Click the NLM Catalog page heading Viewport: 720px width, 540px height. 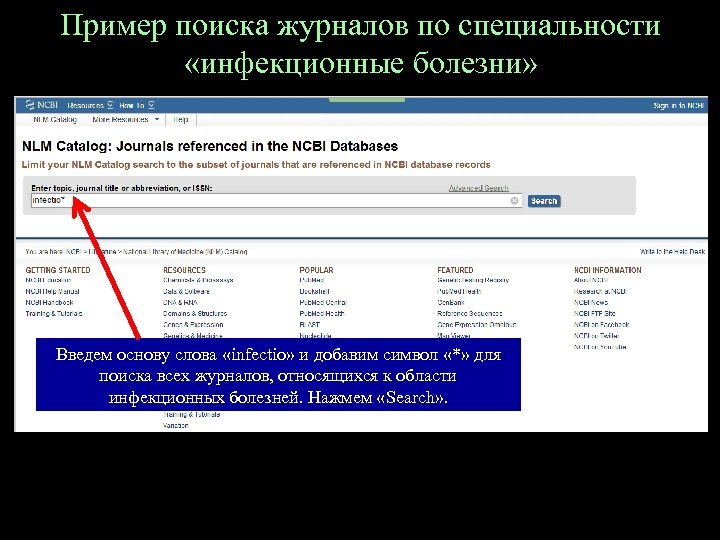click(x=210, y=146)
